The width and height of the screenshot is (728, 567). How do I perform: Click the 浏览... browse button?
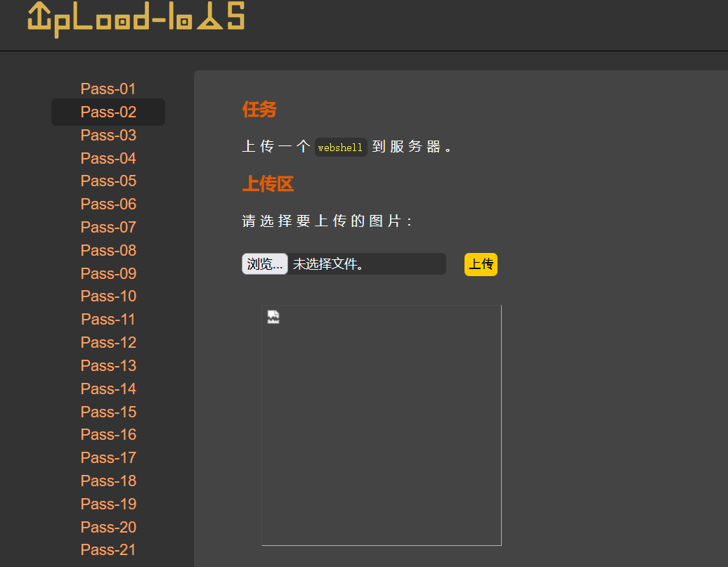pos(265,263)
